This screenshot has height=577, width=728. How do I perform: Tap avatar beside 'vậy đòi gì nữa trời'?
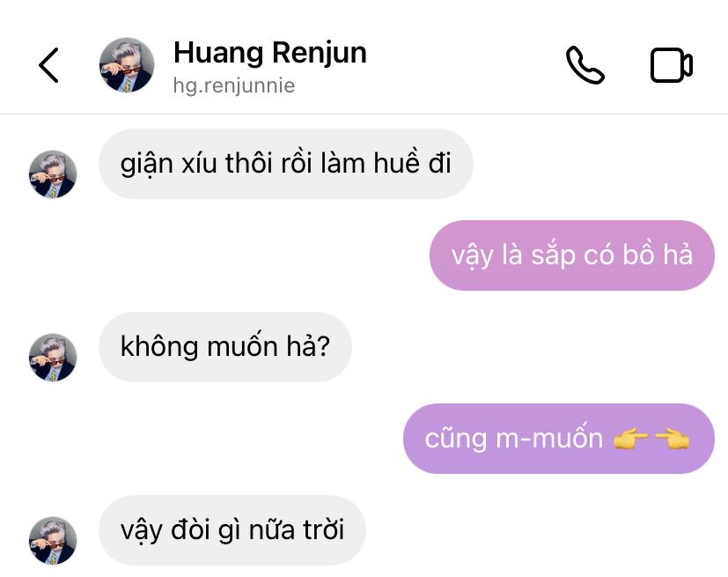click(x=53, y=541)
